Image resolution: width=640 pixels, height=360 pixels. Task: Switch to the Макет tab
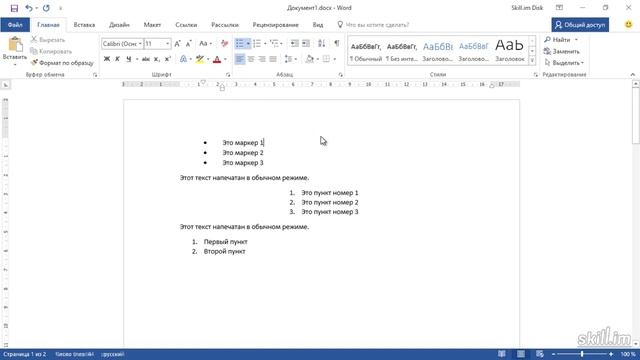152,24
